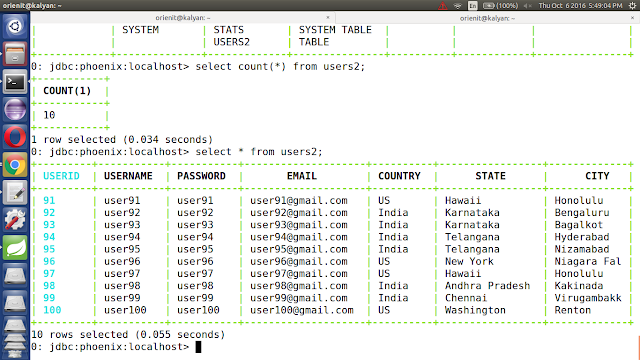Open the keyboard input source indicator

(473, 6)
